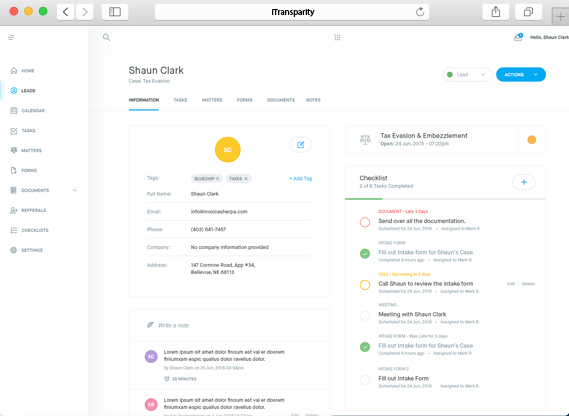Click the email info@invoicesherpa.com
The image size is (569, 416).
(x=219, y=212)
